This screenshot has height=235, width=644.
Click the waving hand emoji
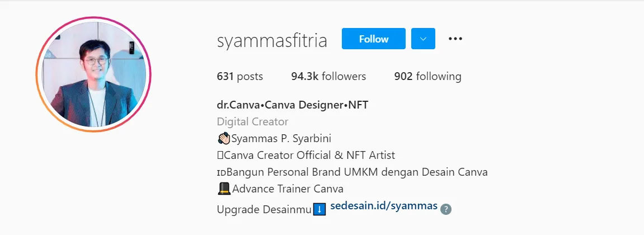[x=224, y=138]
